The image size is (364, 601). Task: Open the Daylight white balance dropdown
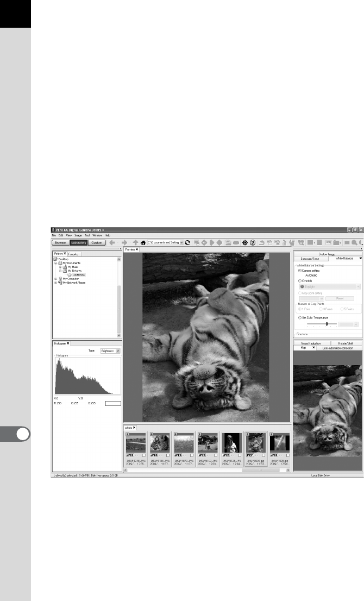pyautogui.click(x=330, y=287)
